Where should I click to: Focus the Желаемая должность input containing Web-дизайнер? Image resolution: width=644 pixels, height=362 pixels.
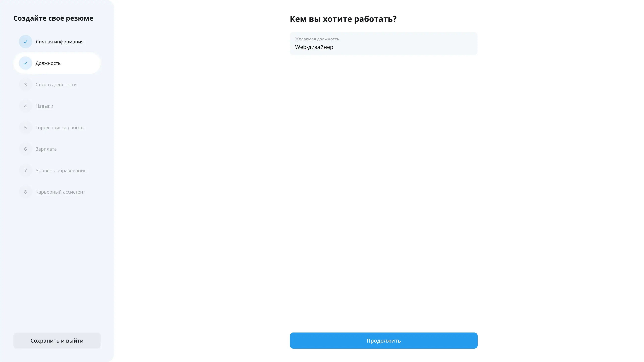point(384,43)
